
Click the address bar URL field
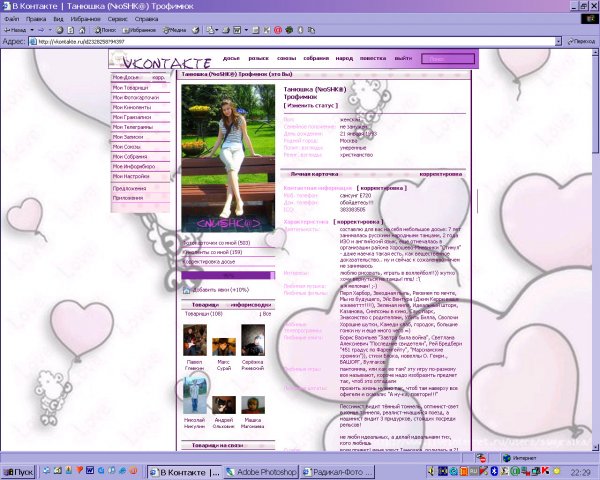coord(296,41)
